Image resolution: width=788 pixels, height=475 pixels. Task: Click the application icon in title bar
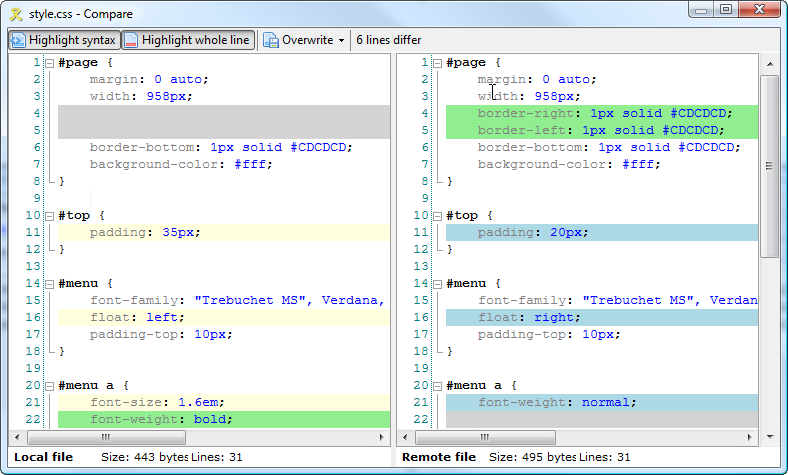15,13
